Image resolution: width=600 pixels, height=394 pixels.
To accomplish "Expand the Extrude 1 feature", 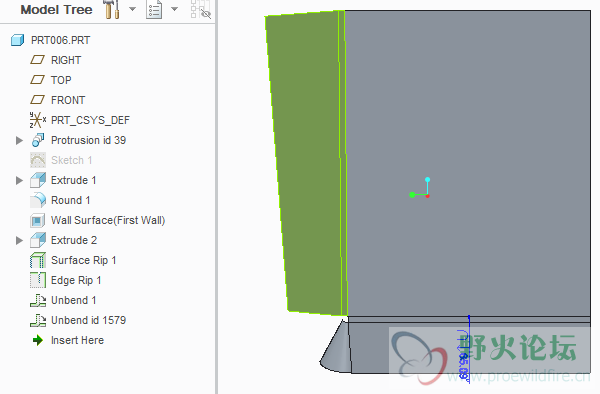I will (x=19, y=181).
